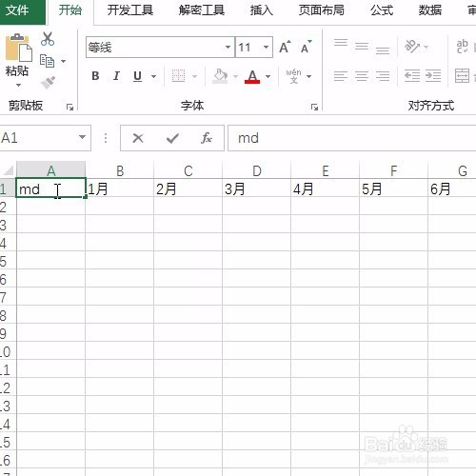Click the merge cells icon
The height and width of the screenshot is (476, 476).
point(462,76)
